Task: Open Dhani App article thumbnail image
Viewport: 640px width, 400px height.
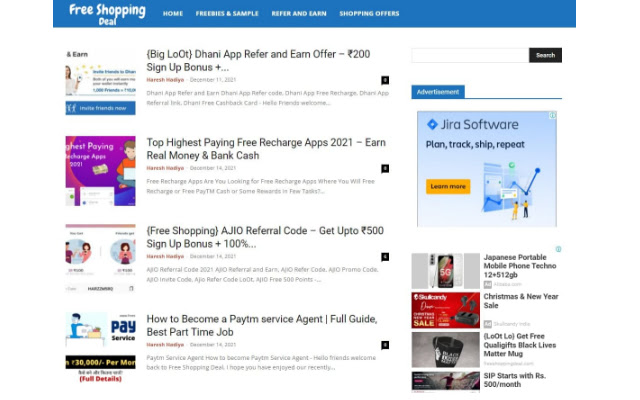Action: coord(100,82)
